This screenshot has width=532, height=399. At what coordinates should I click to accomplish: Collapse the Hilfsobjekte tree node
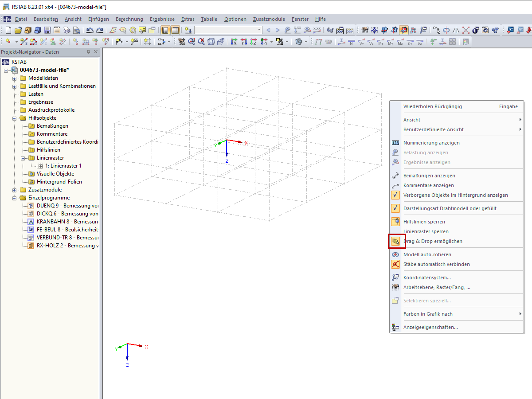pos(15,118)
